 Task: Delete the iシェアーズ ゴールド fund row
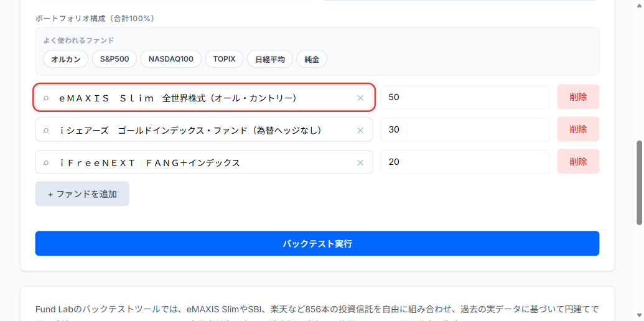click(578, 130)
